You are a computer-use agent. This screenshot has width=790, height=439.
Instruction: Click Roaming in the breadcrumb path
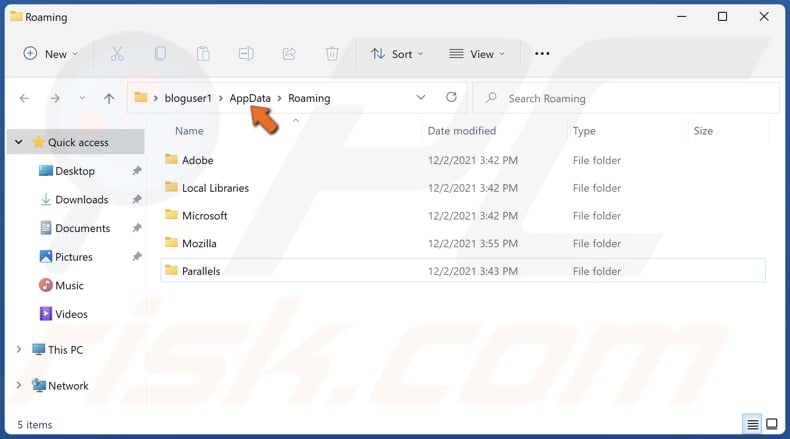click(x=309, y=98)
